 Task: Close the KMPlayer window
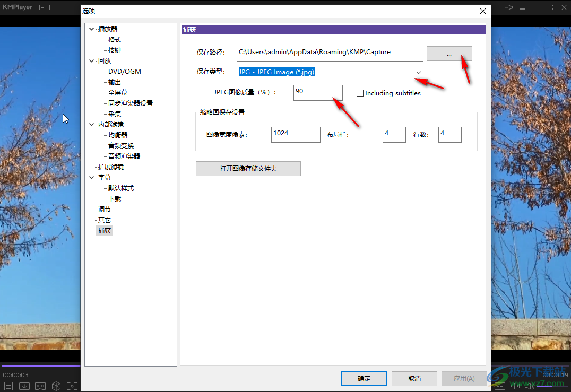(564, 7)
